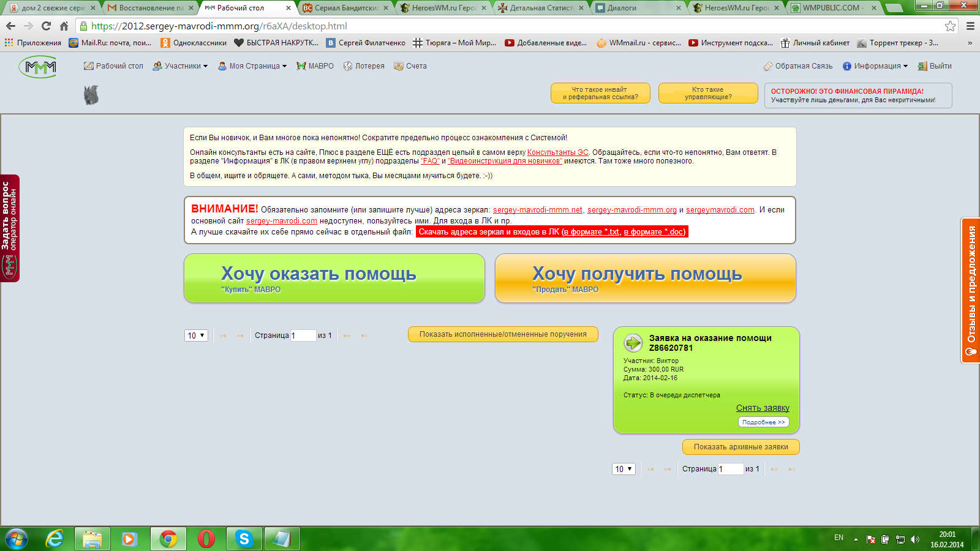Click Подробнее >> button on request card
This screenshot has height=551, width=980.
[x=764, y=422]
